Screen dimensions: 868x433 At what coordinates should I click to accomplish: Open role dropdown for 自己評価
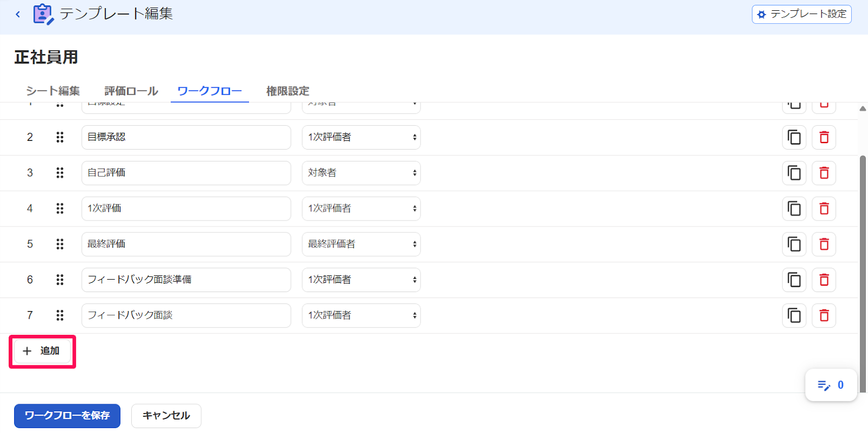361,173
